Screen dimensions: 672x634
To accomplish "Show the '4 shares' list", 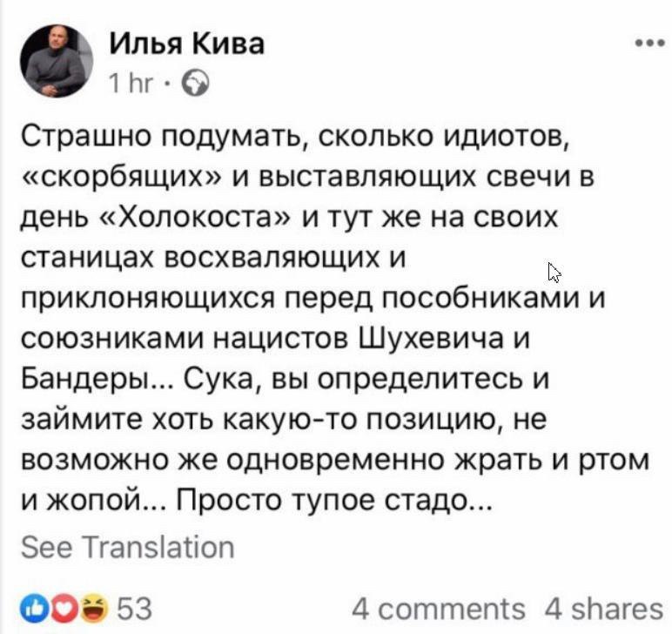I will [x=602, y=608].
